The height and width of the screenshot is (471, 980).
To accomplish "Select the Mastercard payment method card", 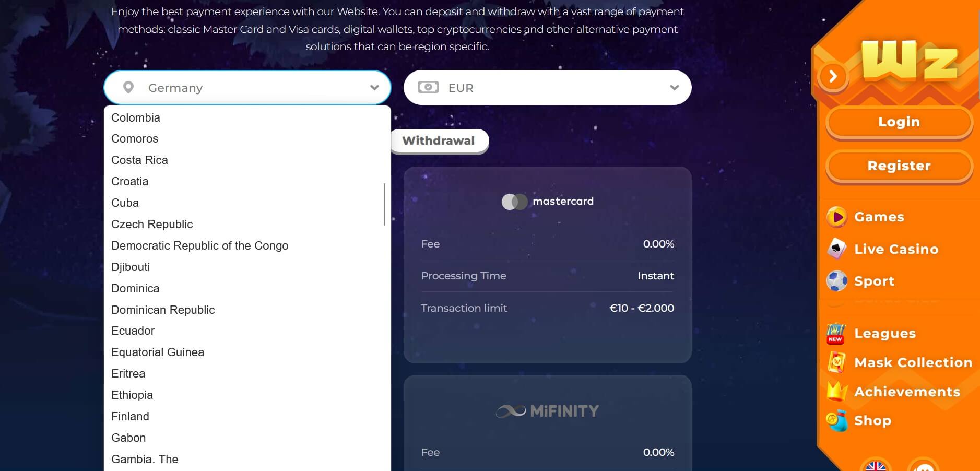I will click(547, 264).
